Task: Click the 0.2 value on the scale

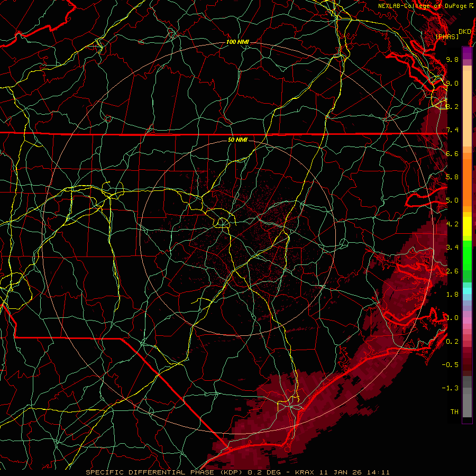Action: 452,342
